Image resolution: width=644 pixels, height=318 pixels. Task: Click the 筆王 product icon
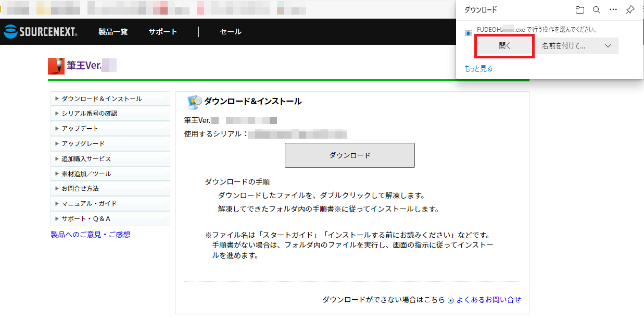[x=56, y=66]
